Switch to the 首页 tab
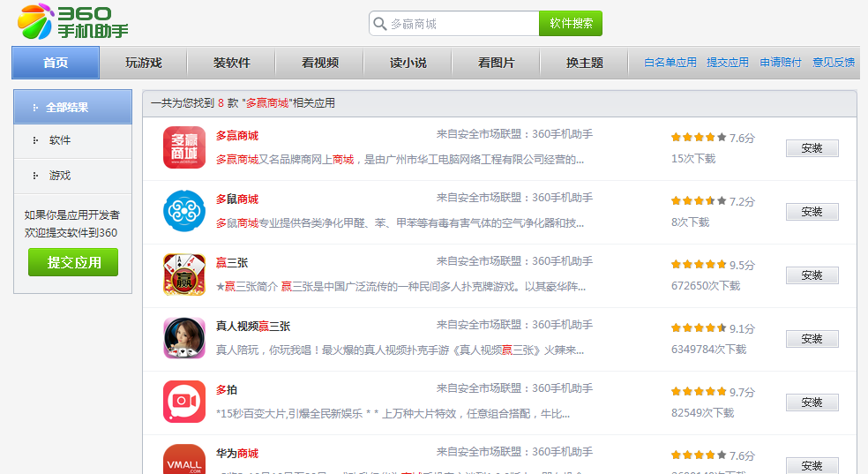The height and width of the screenshot is (474, 868). point(56,63)
